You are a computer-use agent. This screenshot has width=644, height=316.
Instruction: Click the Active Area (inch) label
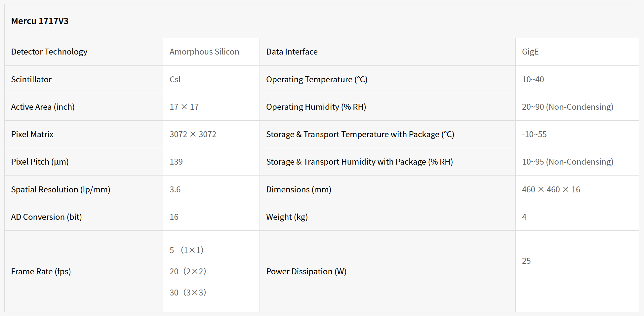click(43, 107)
